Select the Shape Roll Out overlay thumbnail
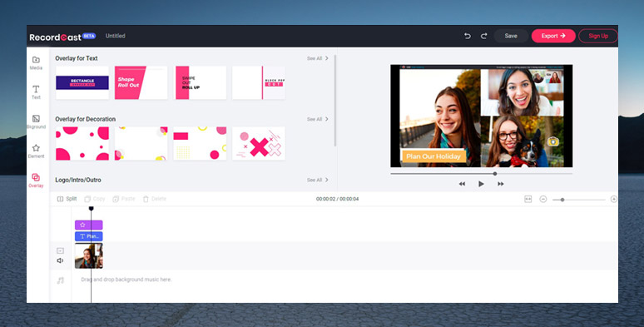Screen dimensions: 644x327 (x=141, y=82)
